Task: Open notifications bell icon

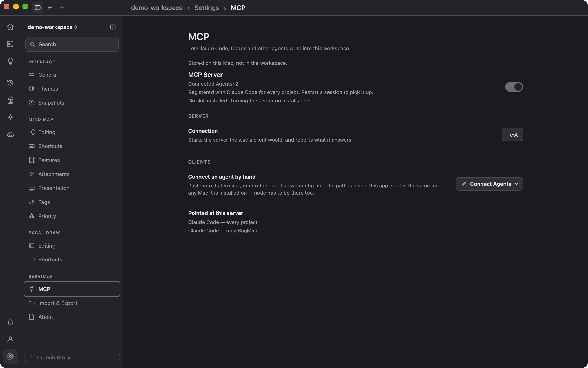Action: [10, 322]
